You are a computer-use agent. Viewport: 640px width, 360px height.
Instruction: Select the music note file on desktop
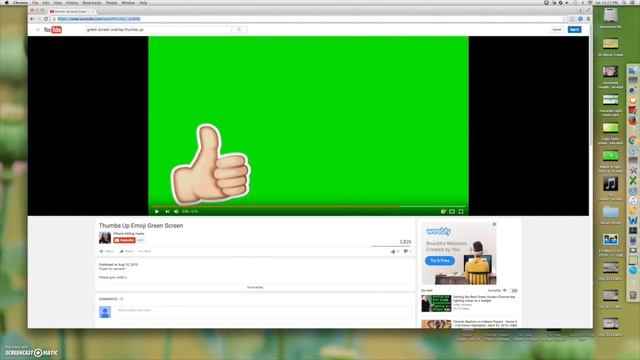pos(611,184)
